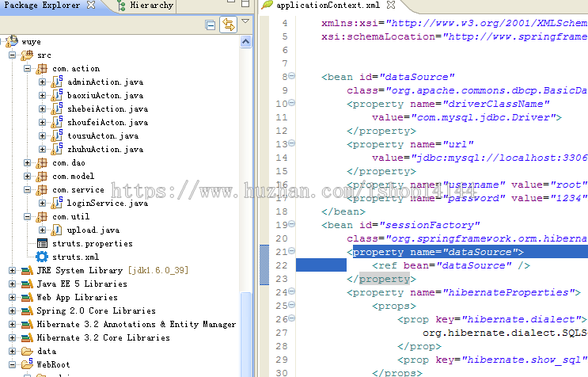Close the Package Explorer view tab
Screen dimensions: 588x377
tap(91, 6)
